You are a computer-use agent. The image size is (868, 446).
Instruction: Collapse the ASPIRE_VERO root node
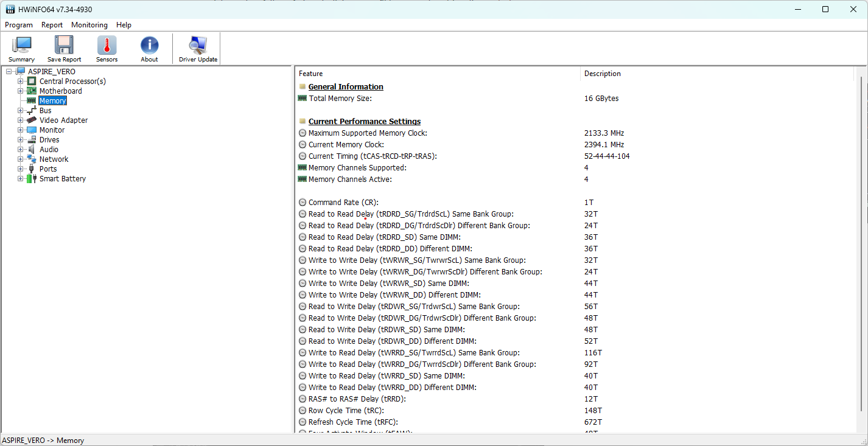pos(9,72)
